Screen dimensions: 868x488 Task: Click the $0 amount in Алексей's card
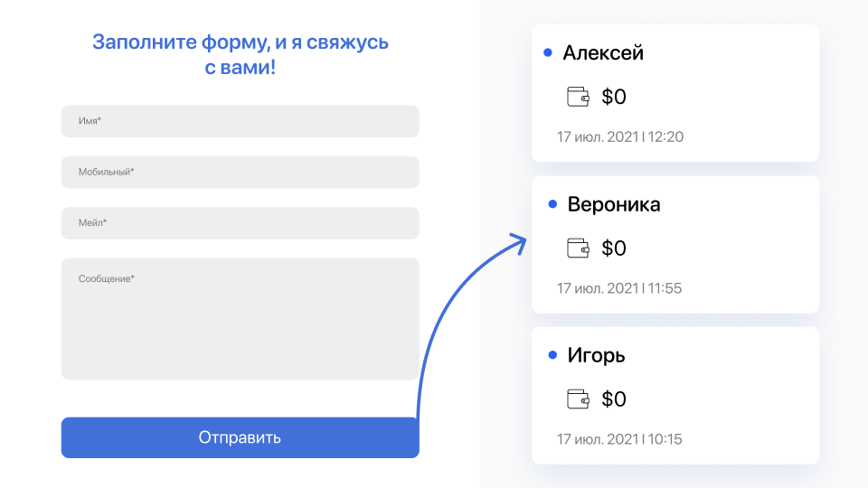click(x=614, y=97)
